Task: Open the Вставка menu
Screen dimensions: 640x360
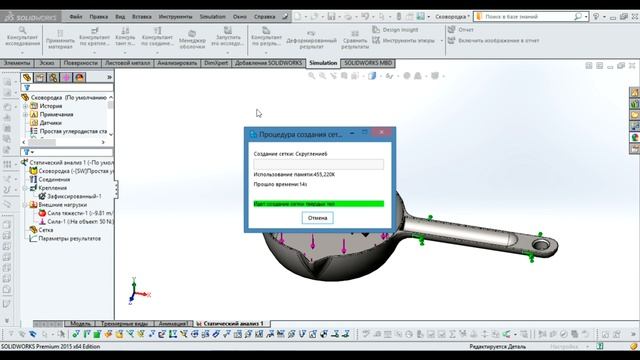Action: 142,17
